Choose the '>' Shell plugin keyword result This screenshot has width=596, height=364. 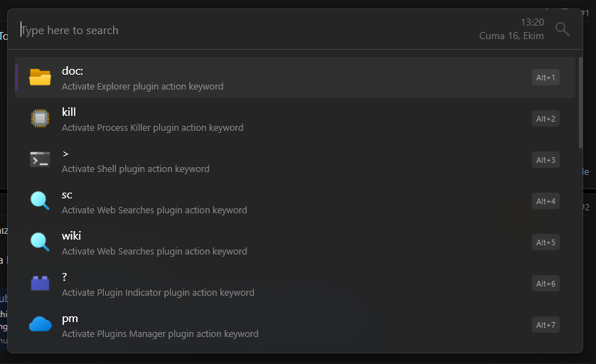click(295, 160)
